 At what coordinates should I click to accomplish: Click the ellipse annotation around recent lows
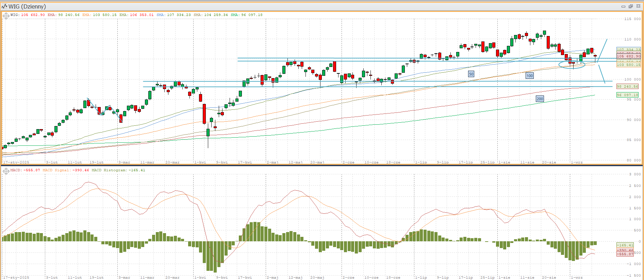(572, 65)
